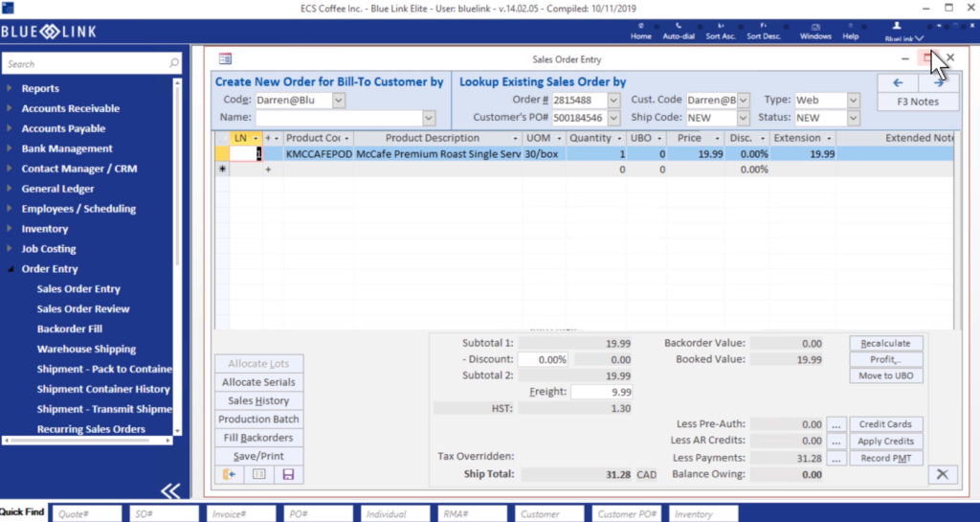The height and width of the screenshot is (522, 980).
Task: Open the Windows toolbar icon
Action: [x=815, y=31]
